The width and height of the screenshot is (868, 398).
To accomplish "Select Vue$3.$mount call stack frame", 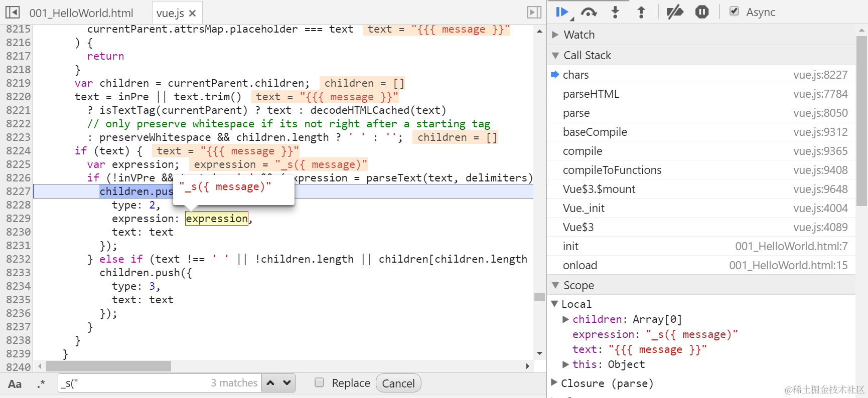I will [x=701, y=189].
